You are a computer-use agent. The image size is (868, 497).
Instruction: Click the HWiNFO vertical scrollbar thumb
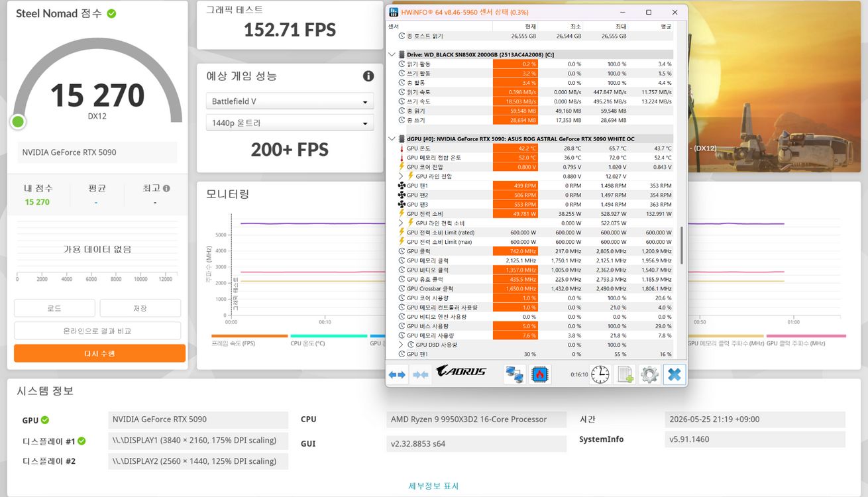click(681, 246)
